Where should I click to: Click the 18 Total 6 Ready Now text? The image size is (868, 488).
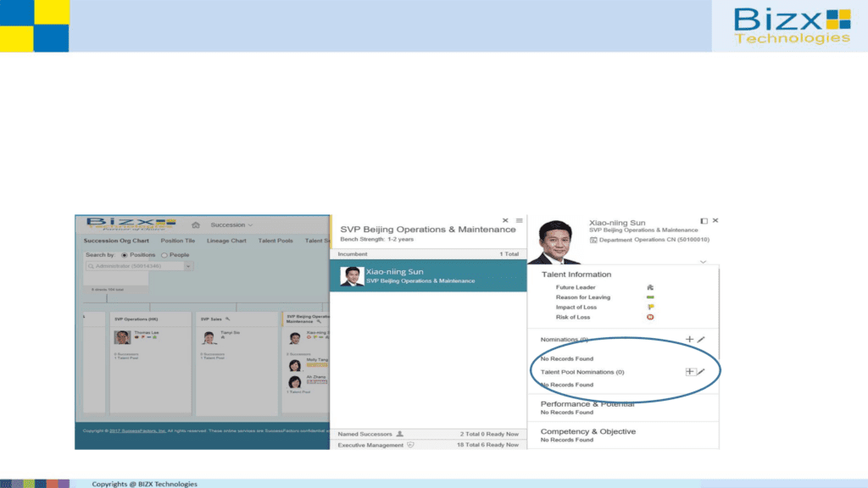487,445
